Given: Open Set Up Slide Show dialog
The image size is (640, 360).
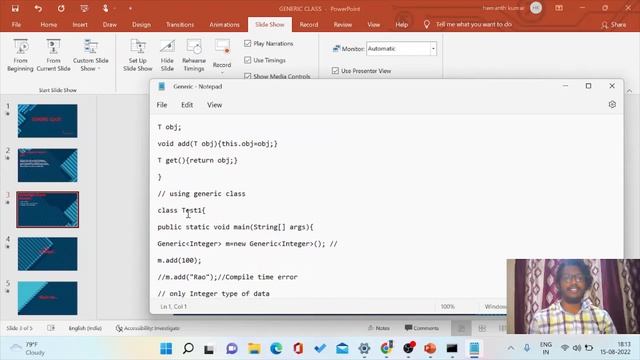Looking at the screenshot, I should 138,55.
